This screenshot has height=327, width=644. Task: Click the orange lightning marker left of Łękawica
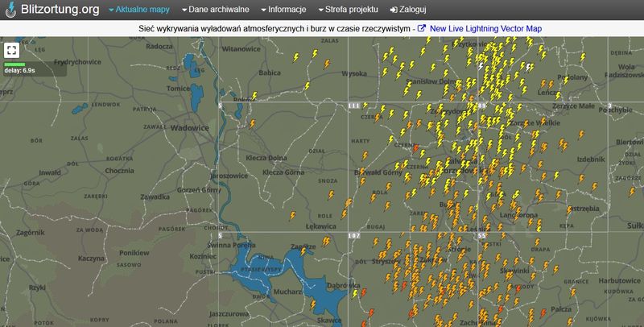point(293,216)
